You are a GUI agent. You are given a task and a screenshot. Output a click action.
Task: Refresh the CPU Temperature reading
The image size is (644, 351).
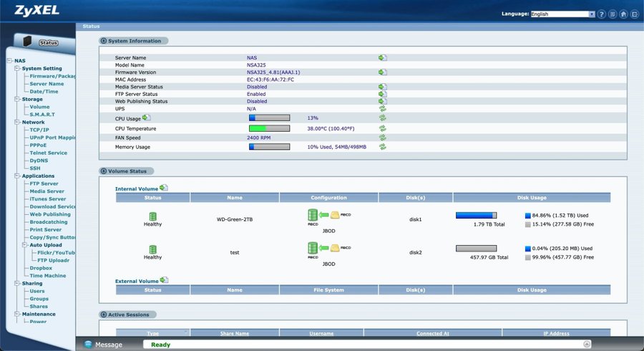tap(383, 128)
